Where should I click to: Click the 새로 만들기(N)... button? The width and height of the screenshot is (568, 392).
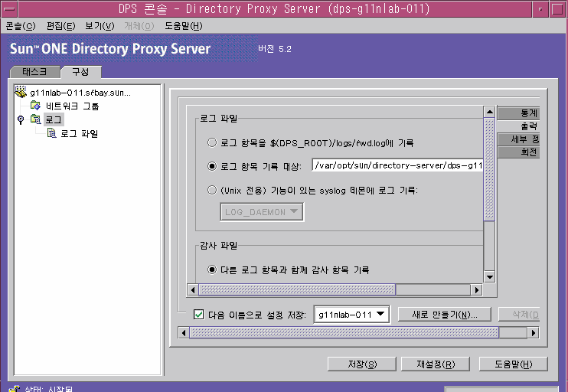tap(445, 315)
